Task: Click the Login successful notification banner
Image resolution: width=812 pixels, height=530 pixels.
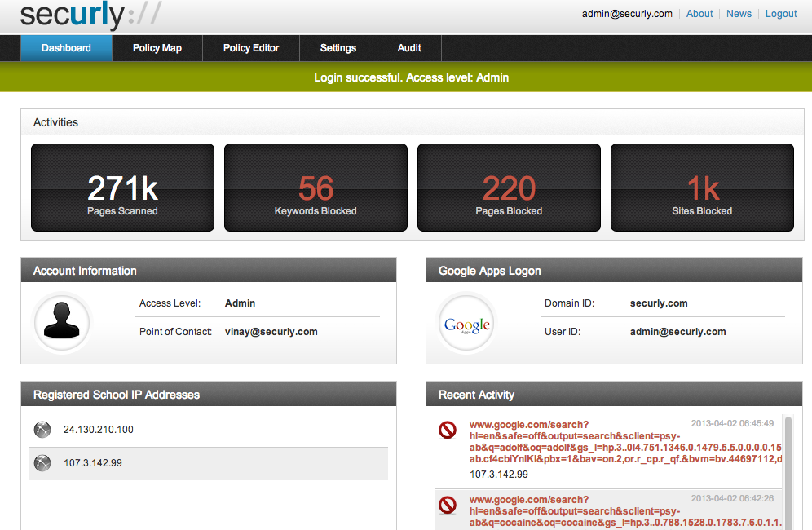Action: 406,77
